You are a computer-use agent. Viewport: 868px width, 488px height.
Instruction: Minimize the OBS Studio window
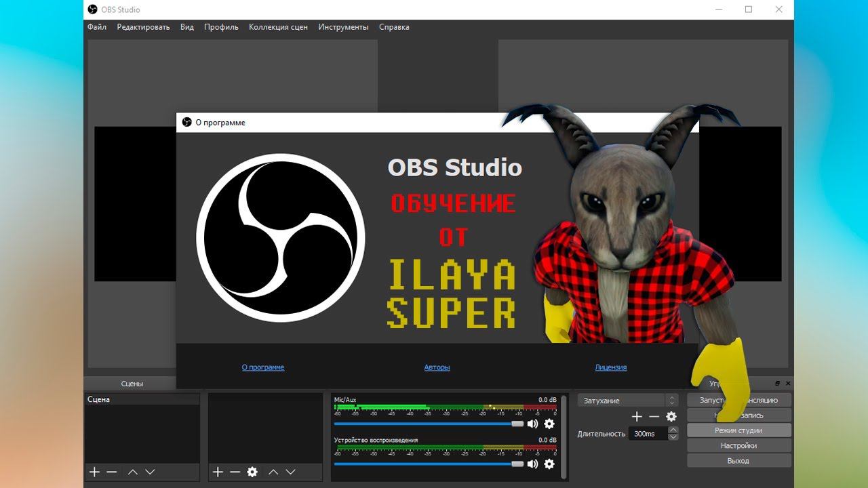718,9
